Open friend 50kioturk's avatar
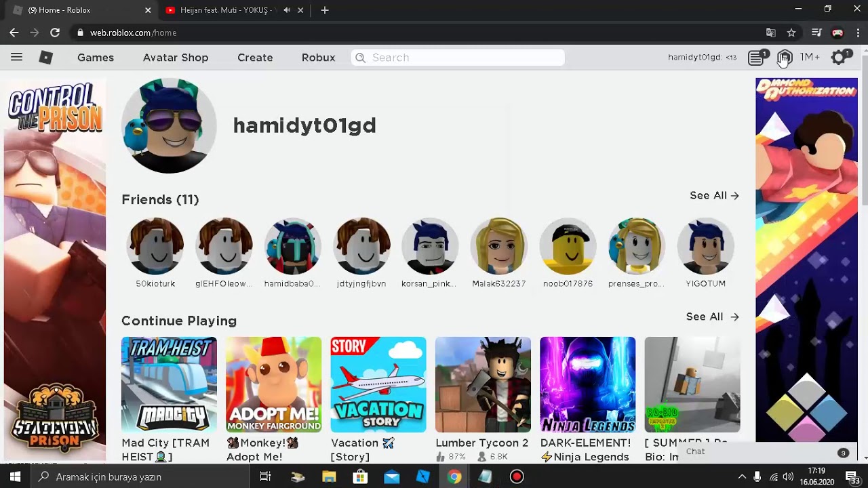 (155, 246)
